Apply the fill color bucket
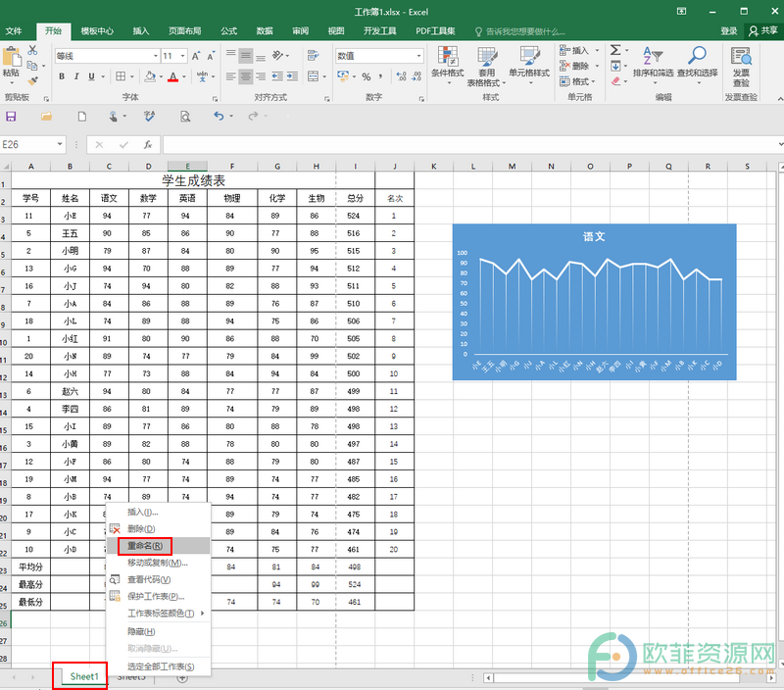The height and width of the screenshot is (690, 784). coord(150,76)
